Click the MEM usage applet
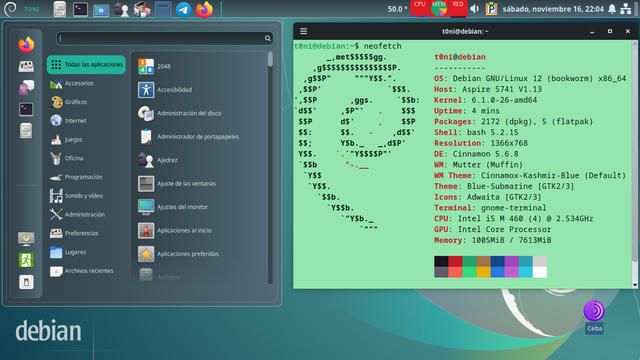This screenshot has width=640, height=360. [x=439, y=8]
